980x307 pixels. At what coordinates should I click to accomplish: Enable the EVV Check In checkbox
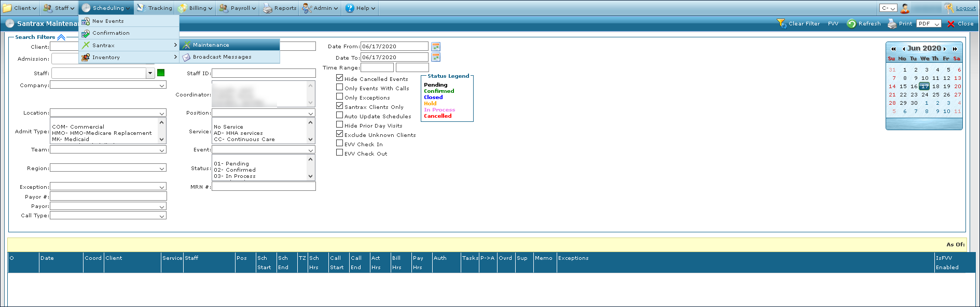(340, 144)
